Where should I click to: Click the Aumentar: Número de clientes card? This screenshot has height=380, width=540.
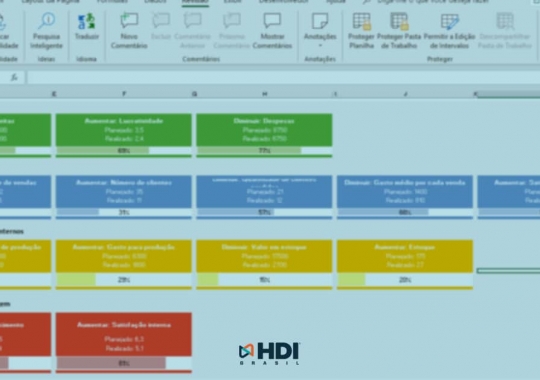click(124, 192)
